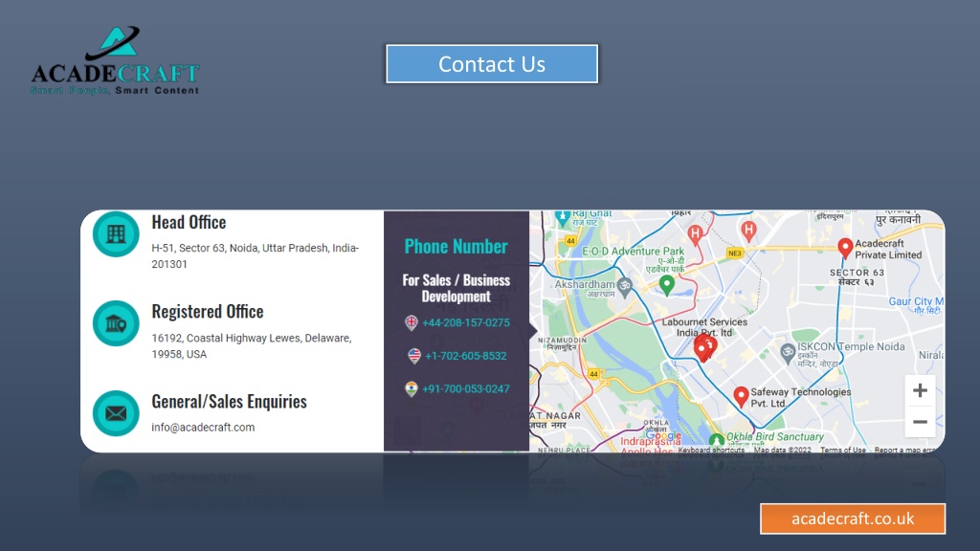
Task: Call US number +1-702-605-8532
Action: click(466, 356)
